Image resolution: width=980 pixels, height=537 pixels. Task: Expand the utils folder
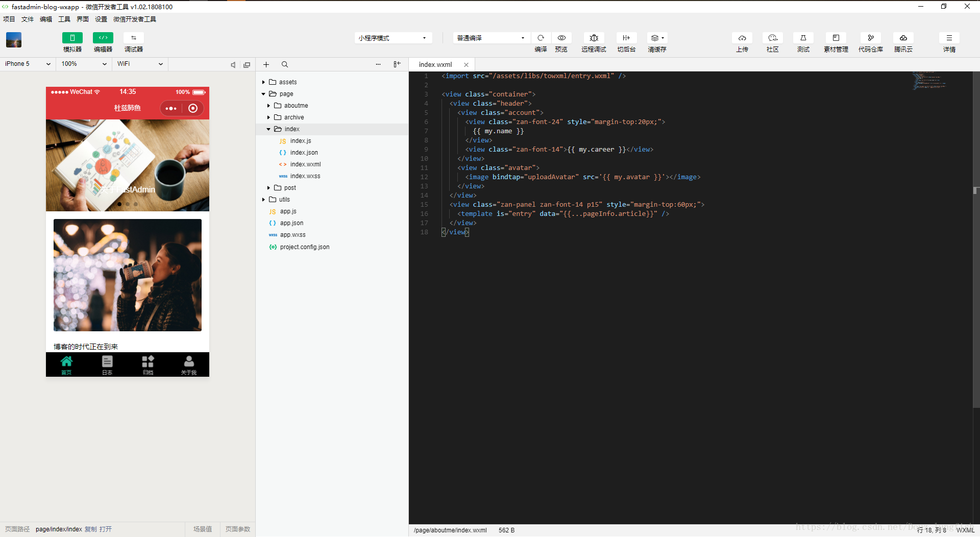click(x=263, y=200)
